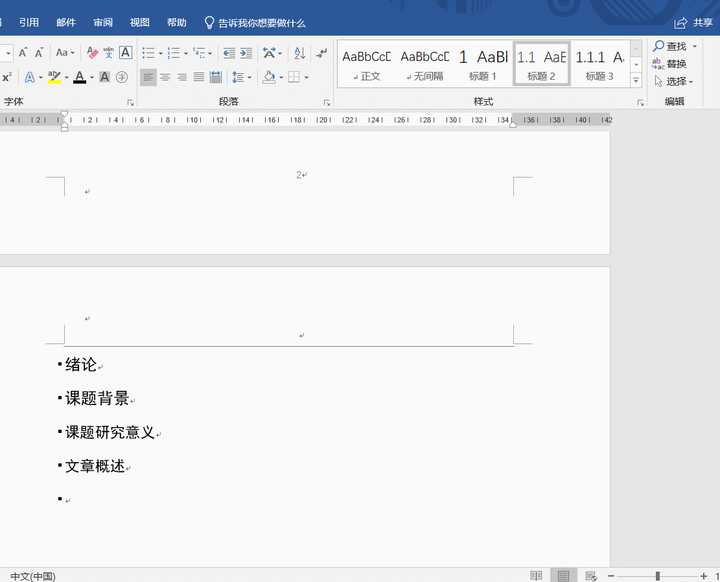The height and width of the screenshot is (582, 720).
Task: Open 替换 replace tool
Action: point(670,64)
